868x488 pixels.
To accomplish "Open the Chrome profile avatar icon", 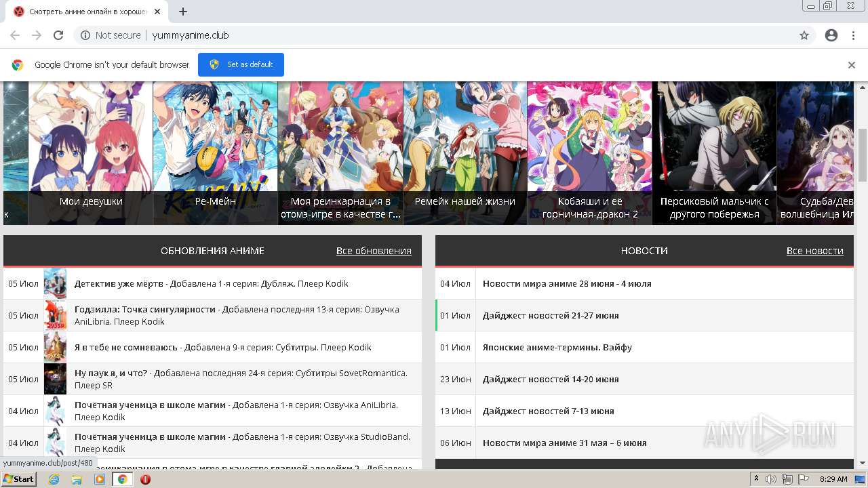I will pos(831,35).
